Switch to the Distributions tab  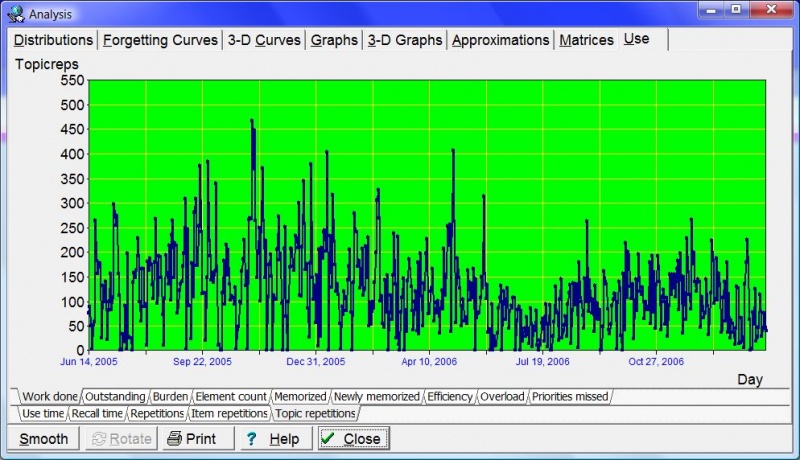53,40
